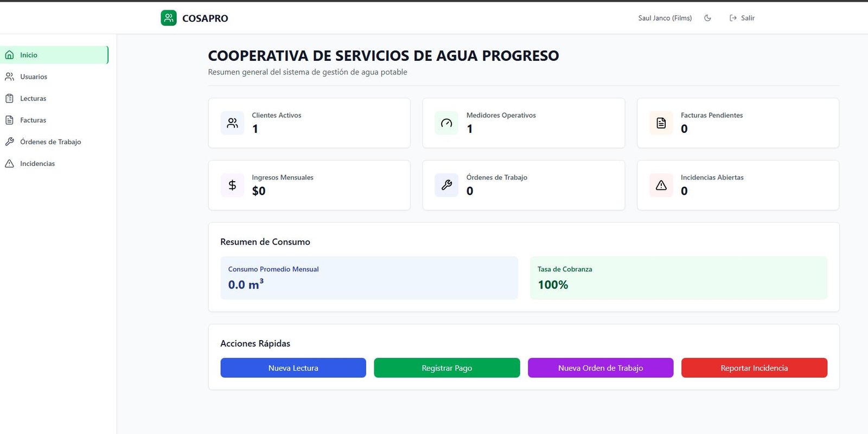Screen dimensions: 868x434
Task: Click the Tasa de Cobranza panel
Action: pos(678,278)
